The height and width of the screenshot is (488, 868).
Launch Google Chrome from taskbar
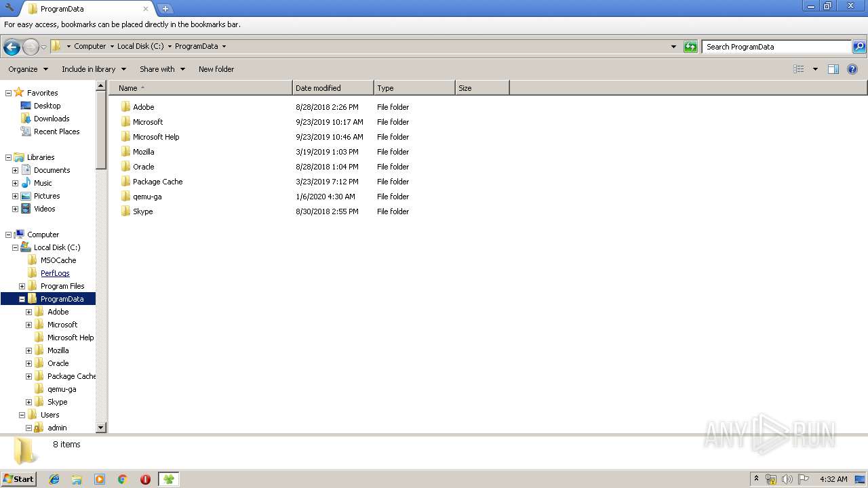(123, 479)
